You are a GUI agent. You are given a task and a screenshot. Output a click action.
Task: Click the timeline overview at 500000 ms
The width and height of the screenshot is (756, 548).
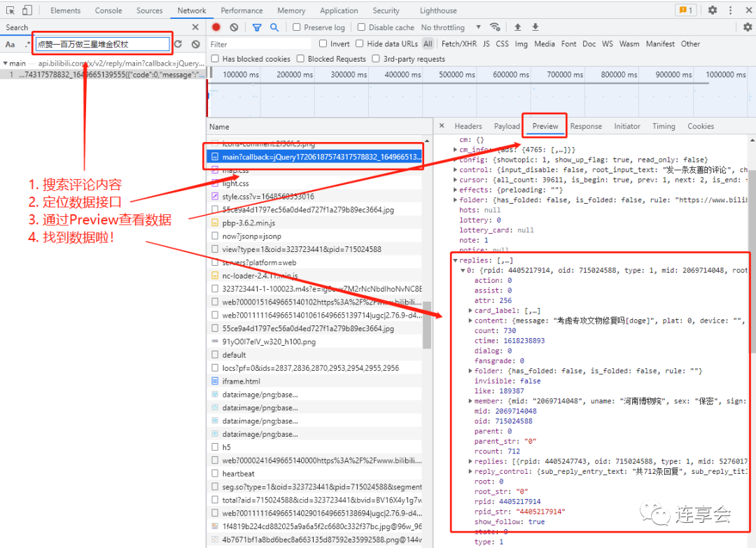tap(456, 74)
